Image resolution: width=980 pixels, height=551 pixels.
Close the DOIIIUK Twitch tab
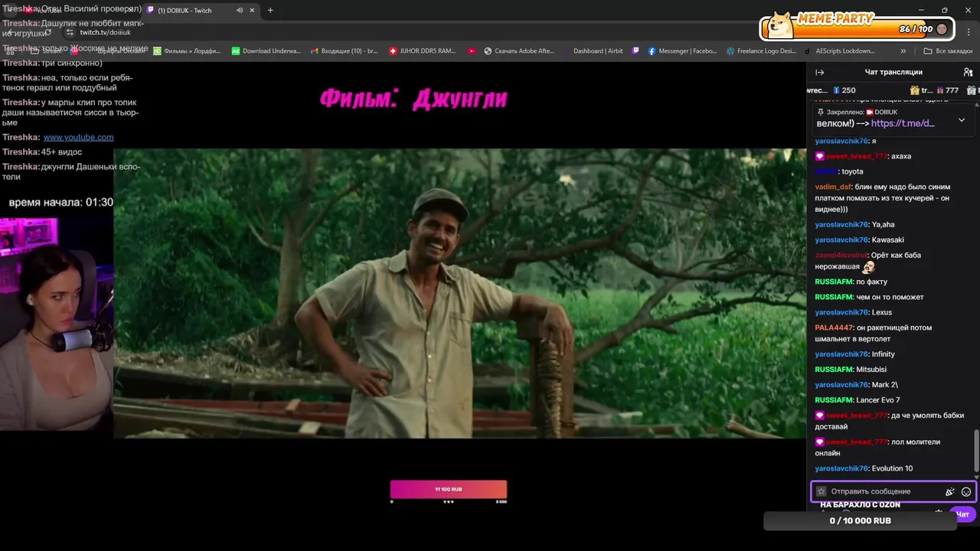coord(252,10)
